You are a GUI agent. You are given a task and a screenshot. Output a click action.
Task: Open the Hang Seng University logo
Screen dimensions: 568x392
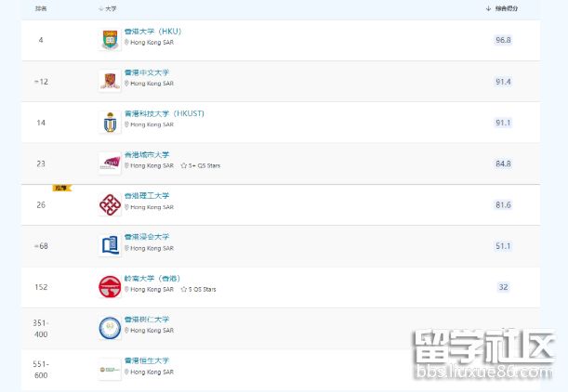tap(110, 369)
